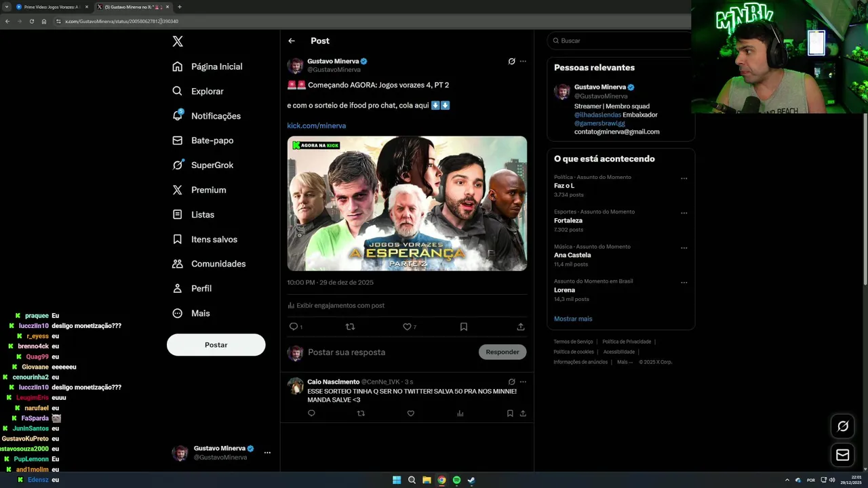The height and width of the screenshot is (488, 868).
Task: Open Itens salvos bookmarks
Action: (x=205, y=239)
